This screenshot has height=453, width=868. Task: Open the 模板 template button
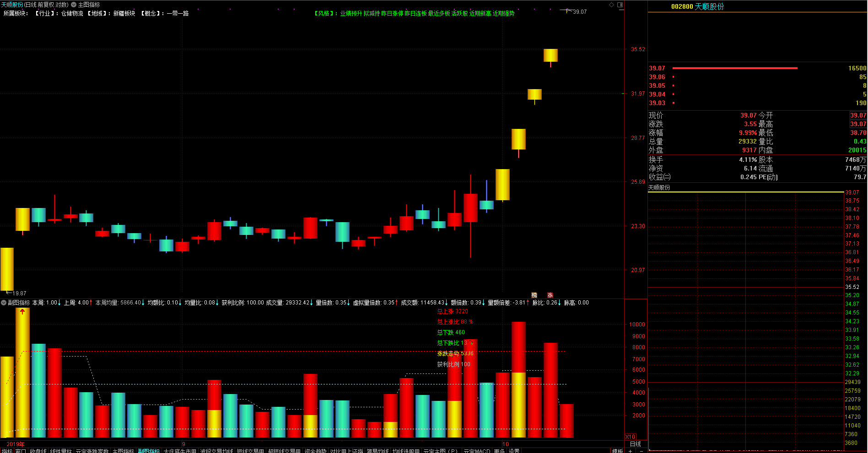point(618,451)
